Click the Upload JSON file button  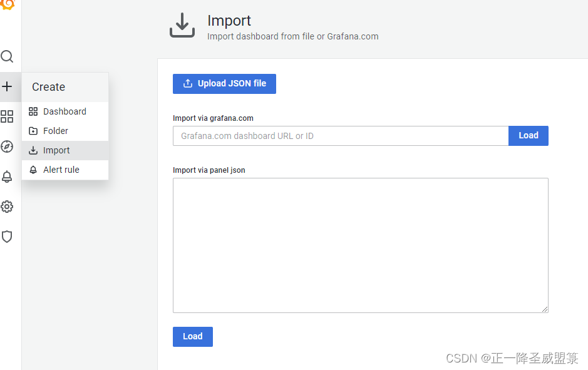tap(224, 84)
